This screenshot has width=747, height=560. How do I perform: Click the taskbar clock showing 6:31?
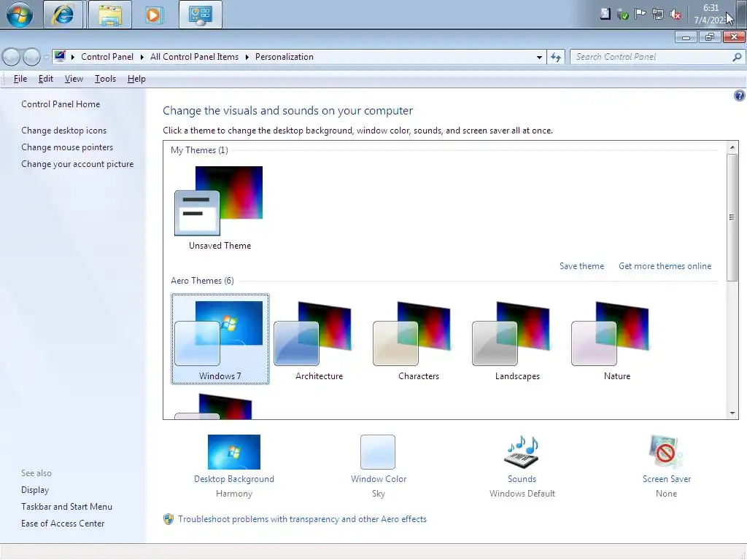point(711,14)
